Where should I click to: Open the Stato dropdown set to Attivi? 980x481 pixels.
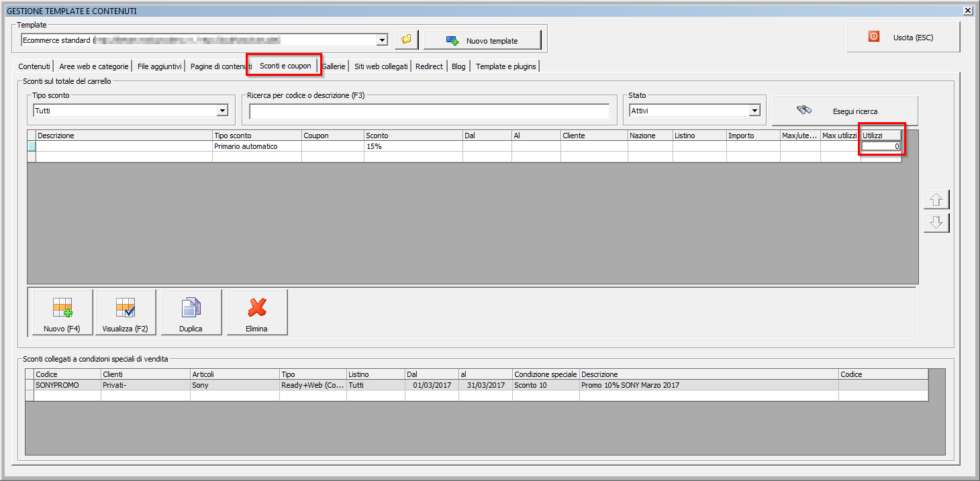pos(754,111)
